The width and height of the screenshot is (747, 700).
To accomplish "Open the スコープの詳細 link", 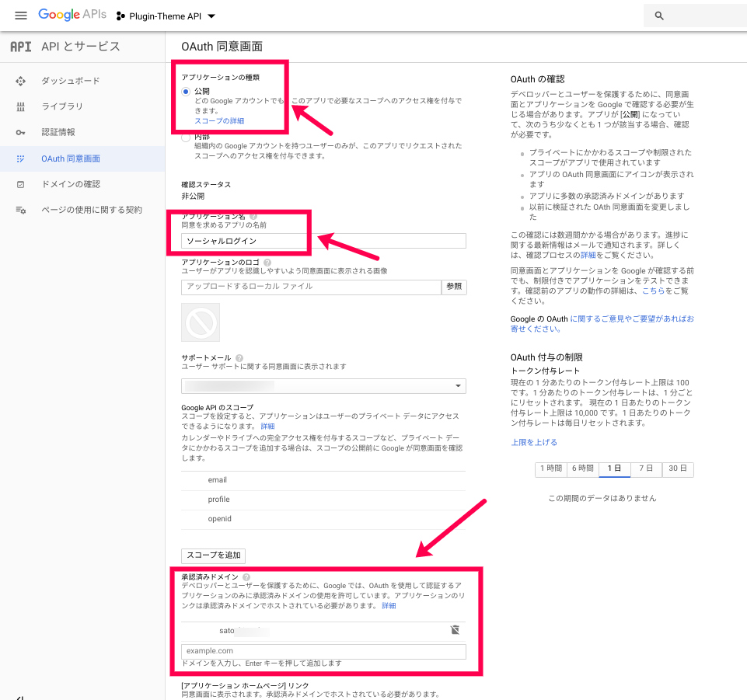I will coord(219,121).
